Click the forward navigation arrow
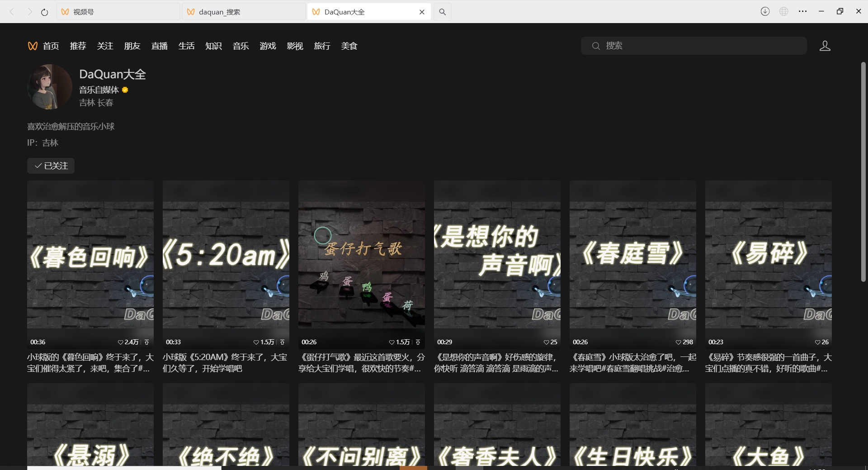Image resolution: width=868 pixels, height=470 pixels. click(29, 12)
